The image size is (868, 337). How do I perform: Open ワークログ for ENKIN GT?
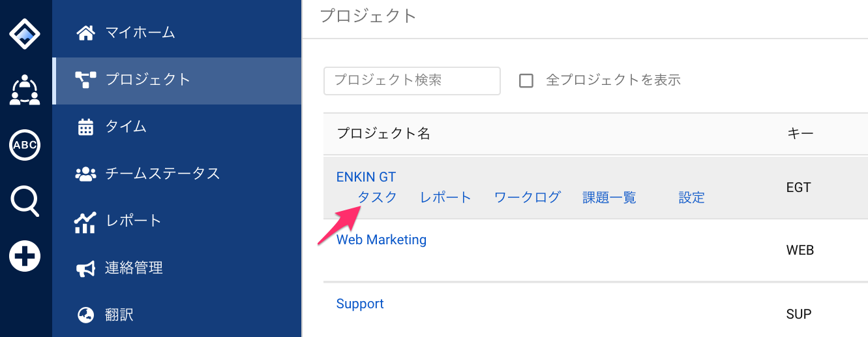pos(528,197)
